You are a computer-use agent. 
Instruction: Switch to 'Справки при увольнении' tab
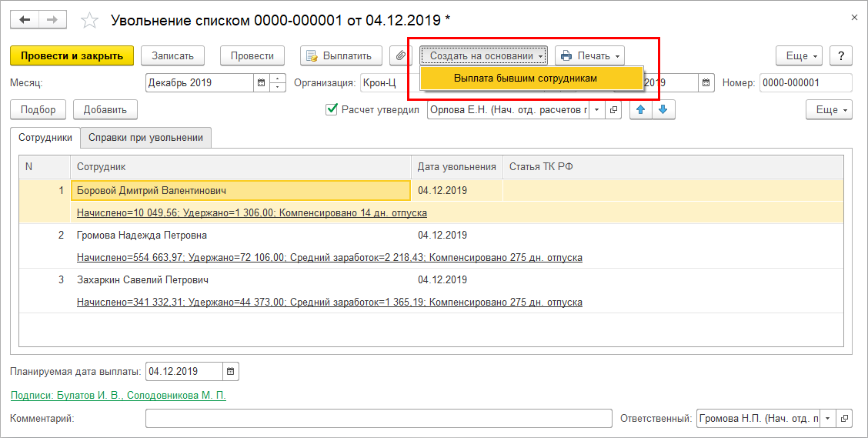coord(145,138)
